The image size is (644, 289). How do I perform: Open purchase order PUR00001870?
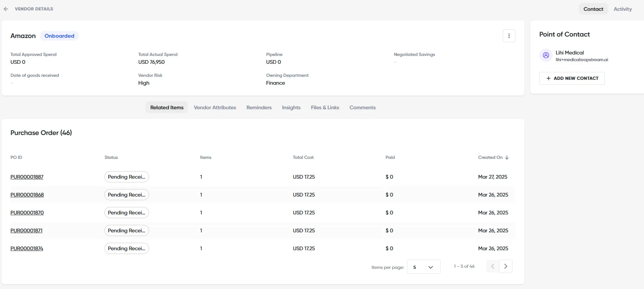pos(27,213)
